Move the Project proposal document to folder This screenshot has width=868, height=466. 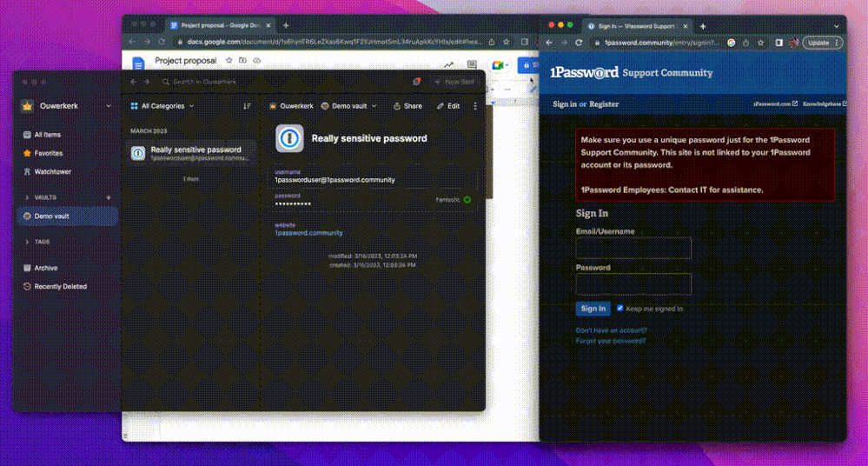point(242,60)
